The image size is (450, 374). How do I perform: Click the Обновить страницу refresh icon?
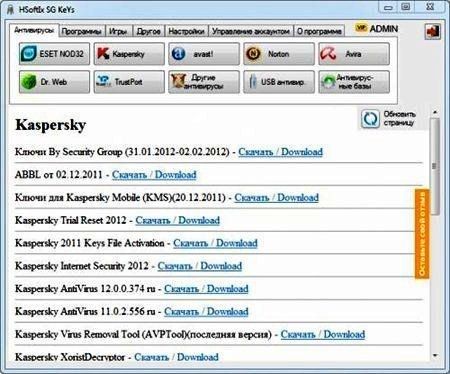click(x=370, y=119)
